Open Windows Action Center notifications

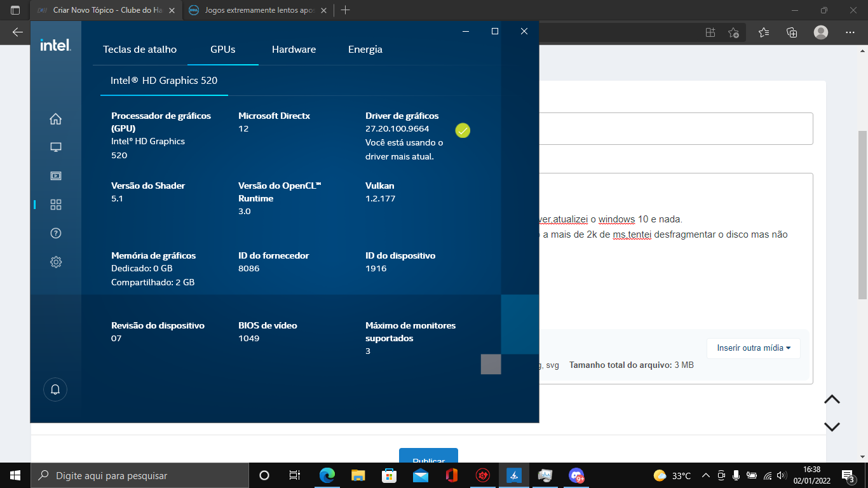point(848,475)
